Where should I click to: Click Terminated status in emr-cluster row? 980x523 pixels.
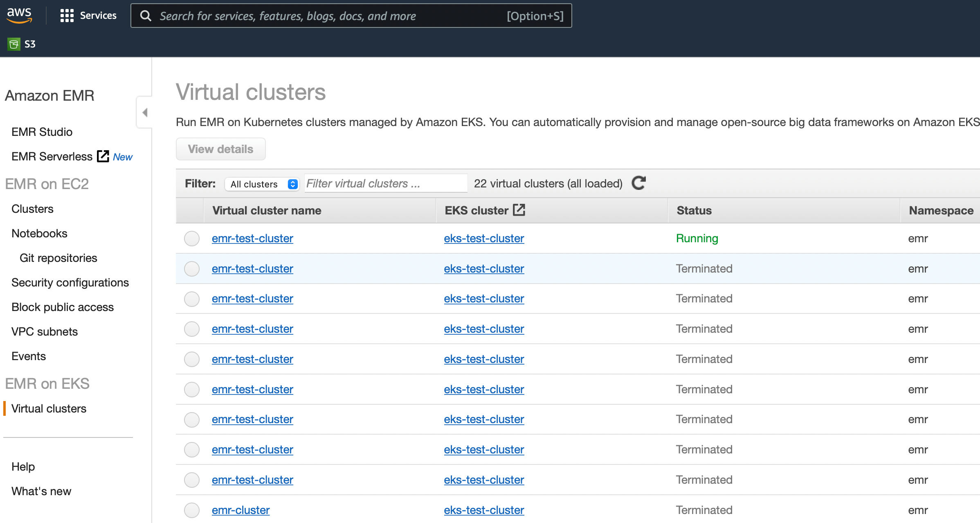point(704,510)
